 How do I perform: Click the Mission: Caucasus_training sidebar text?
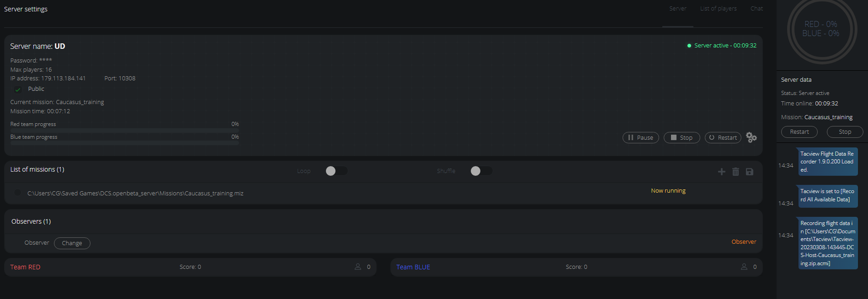pyautogui.click(x=817, y=117)
